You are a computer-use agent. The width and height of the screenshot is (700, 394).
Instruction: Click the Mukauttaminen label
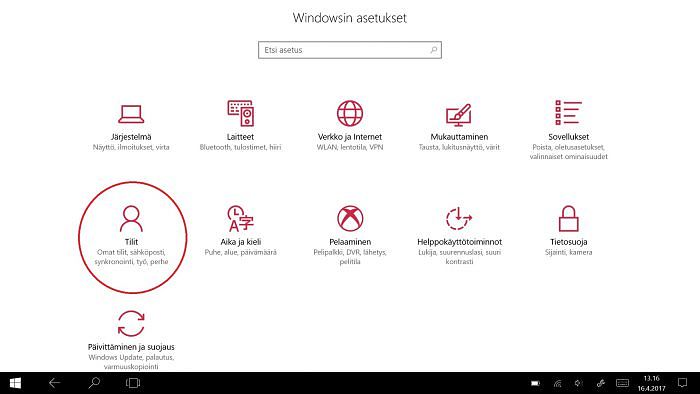[459, 137]
